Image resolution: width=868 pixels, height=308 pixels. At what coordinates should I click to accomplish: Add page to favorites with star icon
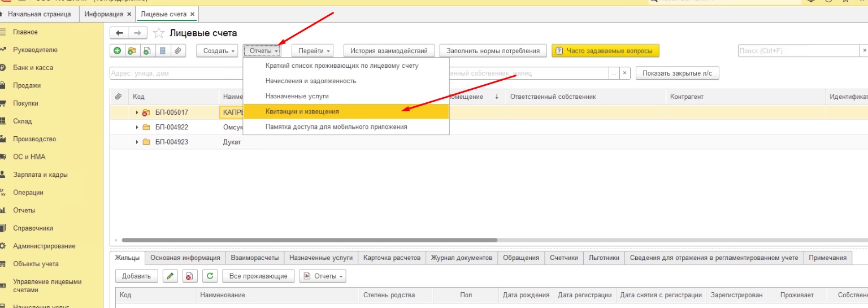(x=159, y=33)
